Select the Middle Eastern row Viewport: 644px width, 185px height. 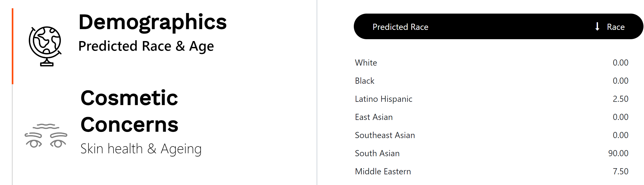click(383, 171)
